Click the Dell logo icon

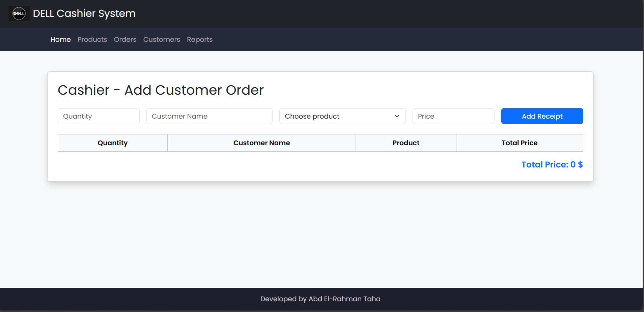pos(19,13)
